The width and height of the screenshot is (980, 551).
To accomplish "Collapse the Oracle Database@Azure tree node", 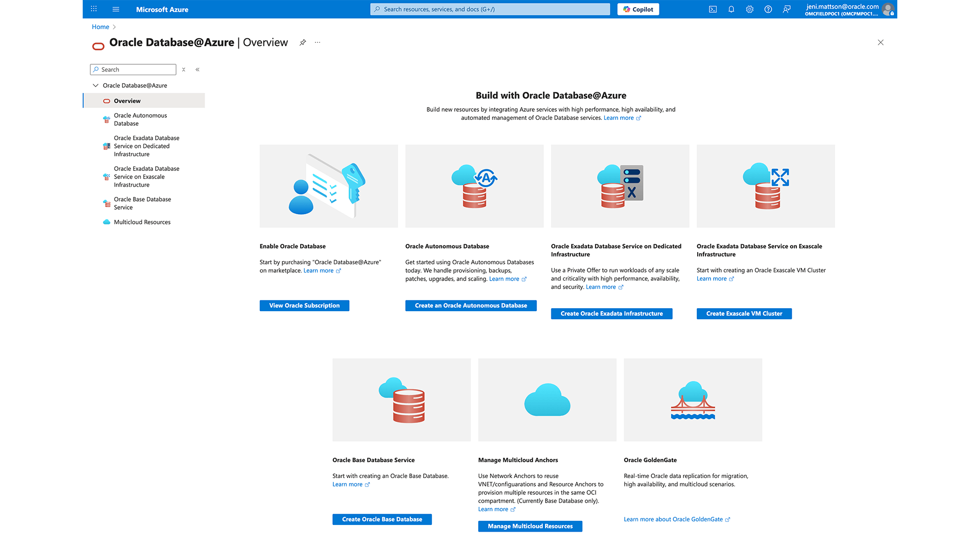I will (95, 85).
